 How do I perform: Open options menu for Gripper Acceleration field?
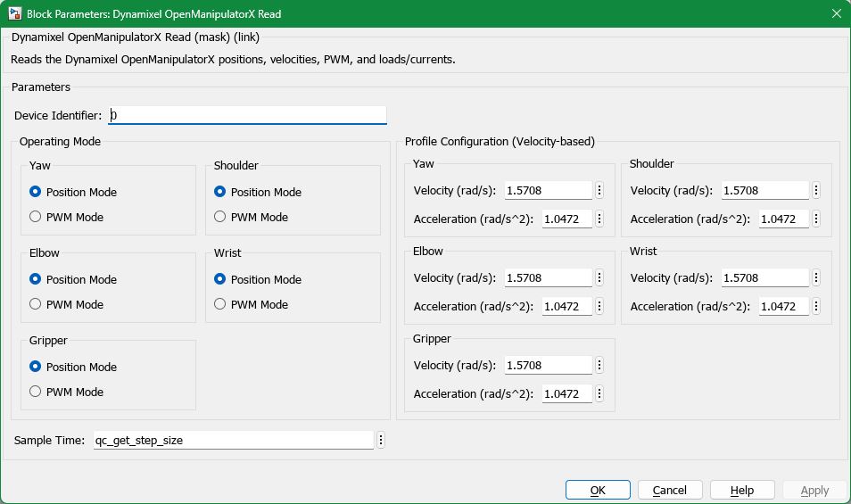599,393
